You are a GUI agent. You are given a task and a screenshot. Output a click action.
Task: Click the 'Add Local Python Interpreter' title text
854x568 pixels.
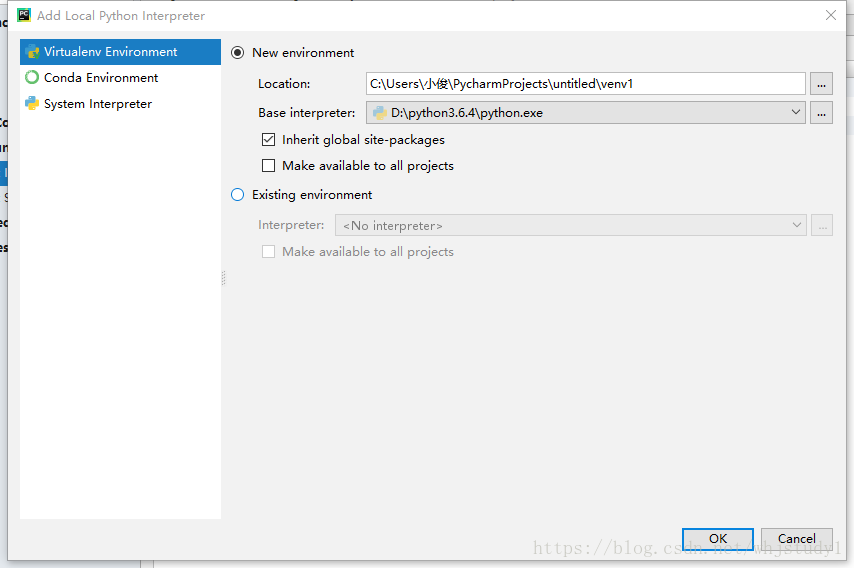coord(121,16)
